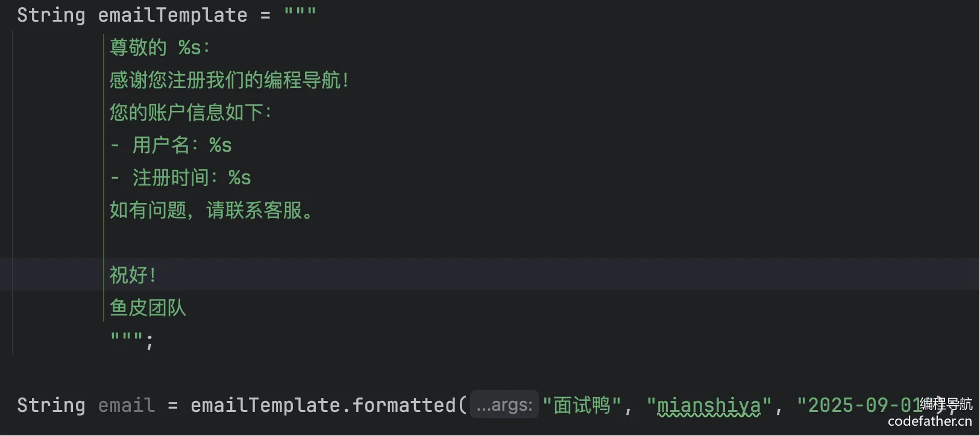Click the "面试鸭" string argument

click(582, 405)
